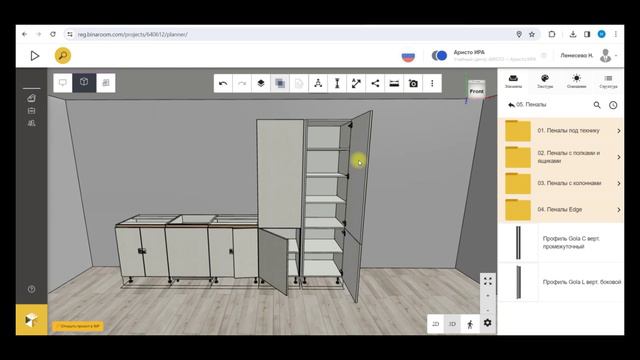Take a snapshot with the camera icon

coord(413,84)
